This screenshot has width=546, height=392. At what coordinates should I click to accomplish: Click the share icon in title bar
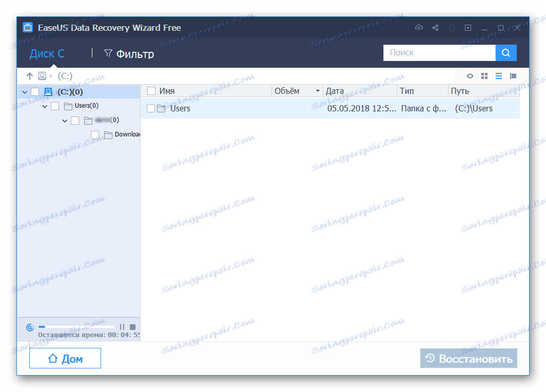tap(435, 28)
